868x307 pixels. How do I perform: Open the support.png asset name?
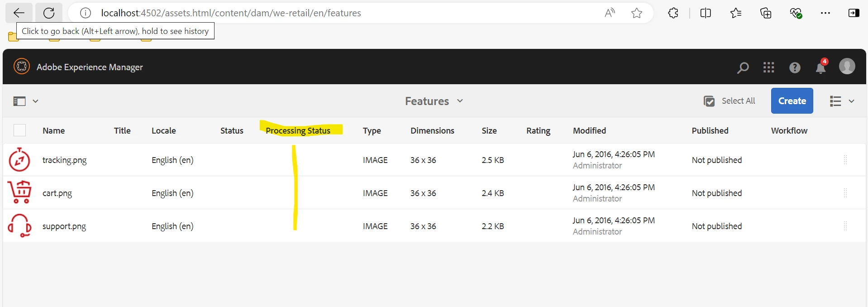(x=64, y=226)
